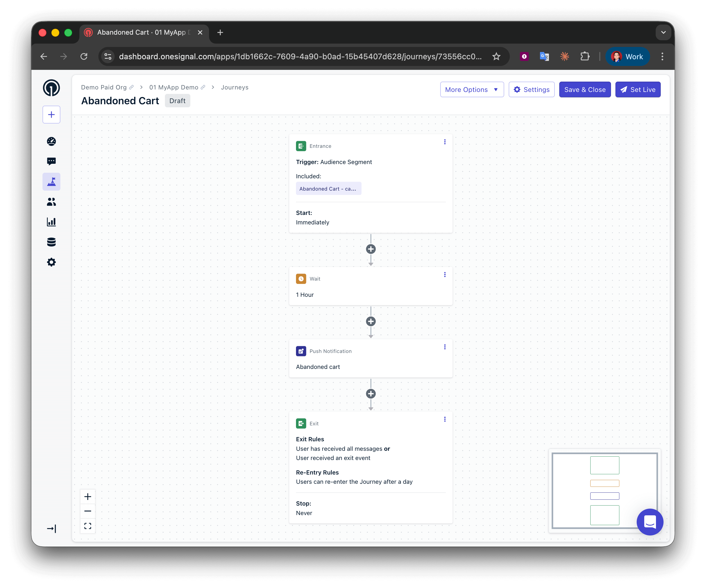Open the Messages chat-bubble sidebar icon

click(51, 161)
